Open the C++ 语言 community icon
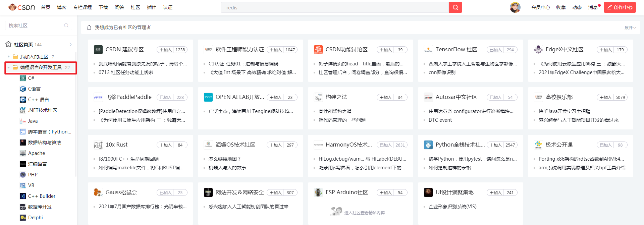 23,100
